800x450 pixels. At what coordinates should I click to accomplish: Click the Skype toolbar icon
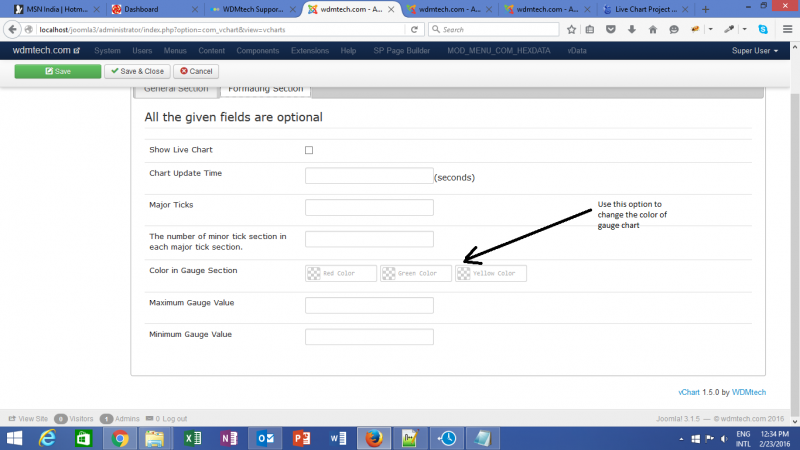point(763,29)
